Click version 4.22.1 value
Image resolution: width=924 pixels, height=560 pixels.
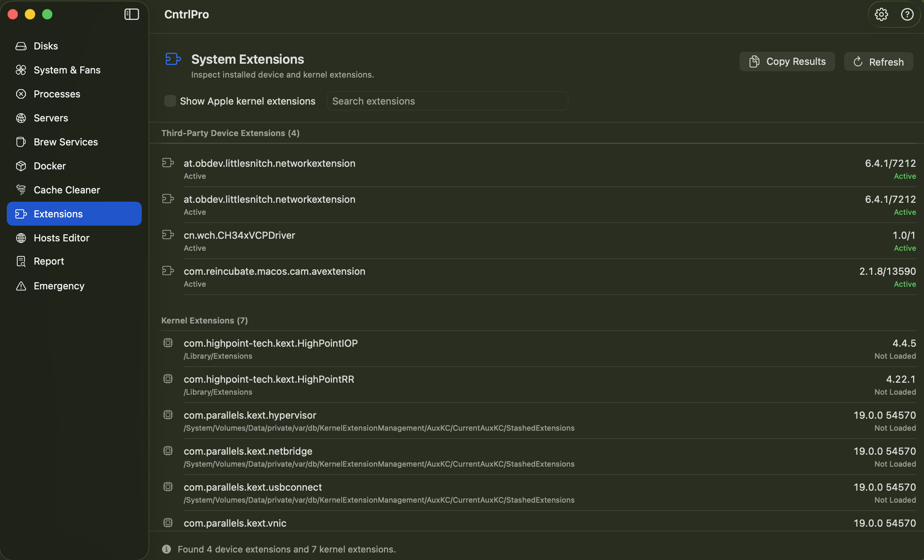[901, 379]
